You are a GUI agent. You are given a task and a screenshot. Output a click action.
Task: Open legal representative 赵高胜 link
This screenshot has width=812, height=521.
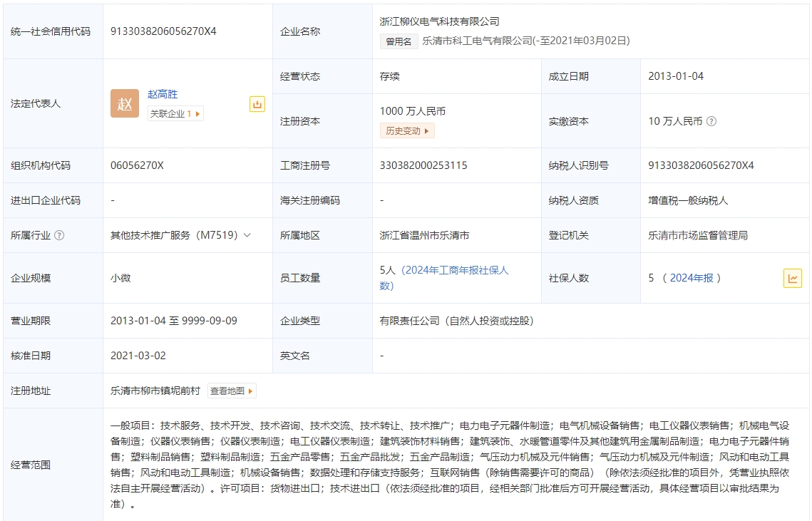coord(163,94)
